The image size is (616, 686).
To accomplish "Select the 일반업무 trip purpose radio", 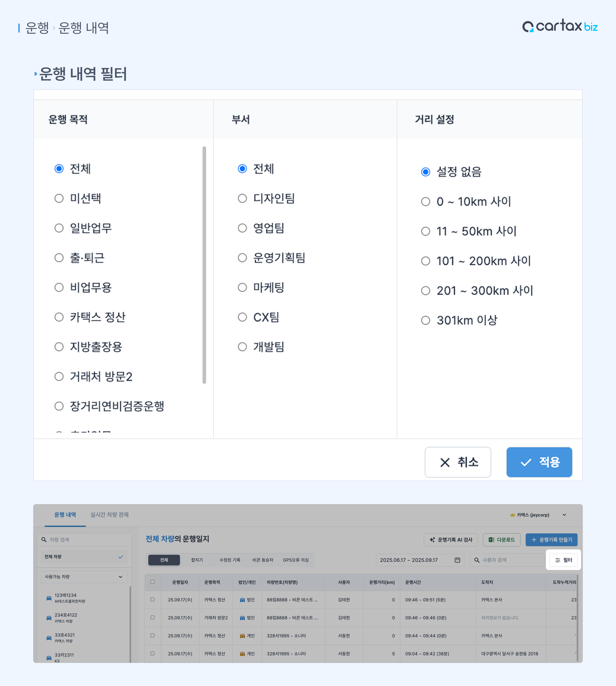I will [x=59, y=228].
